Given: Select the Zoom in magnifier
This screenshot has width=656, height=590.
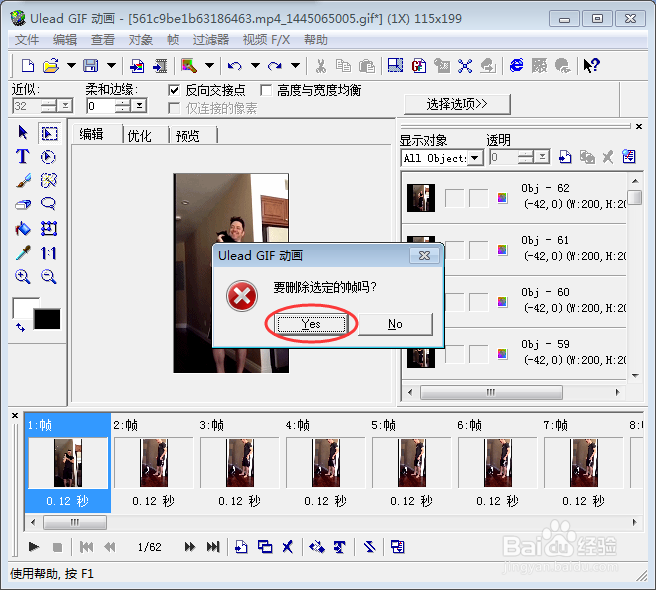Looking at the screenshot, I should [x=22, y=277].
